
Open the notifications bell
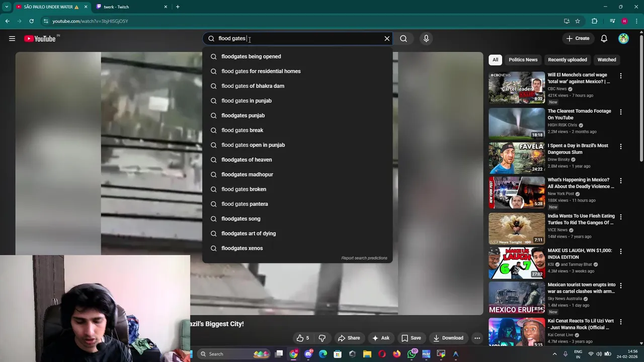[x=604, y=39]
